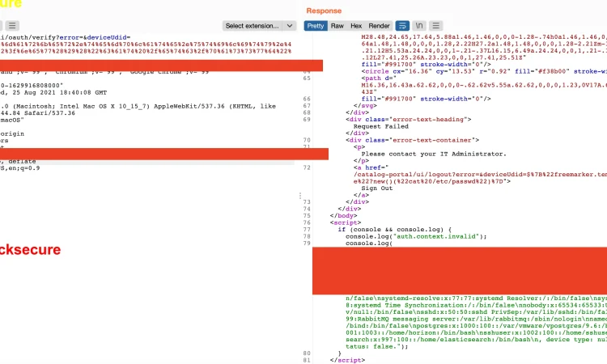The height and width of the screenshot is (364, 607).
Task: Click the "S,en;q=0.9" language line
Action: (19, 168)
